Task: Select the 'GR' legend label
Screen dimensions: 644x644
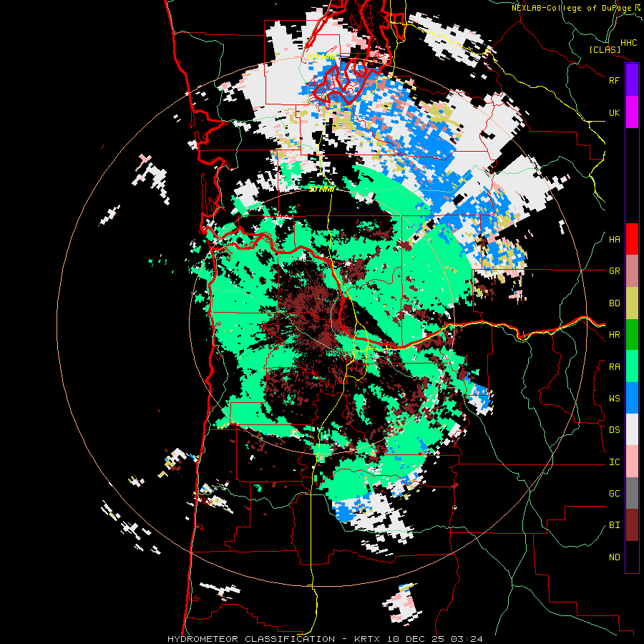Action: point(614,271)
